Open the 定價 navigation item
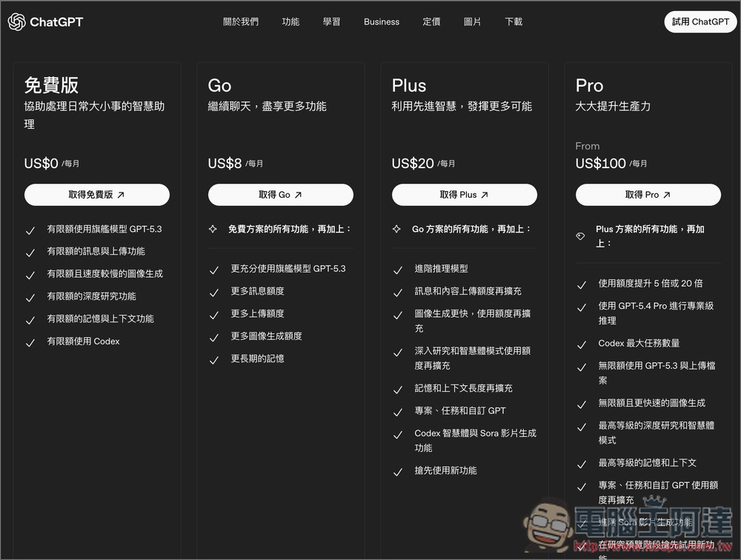This screenshot has width=741, height=560. coord(431,21)
